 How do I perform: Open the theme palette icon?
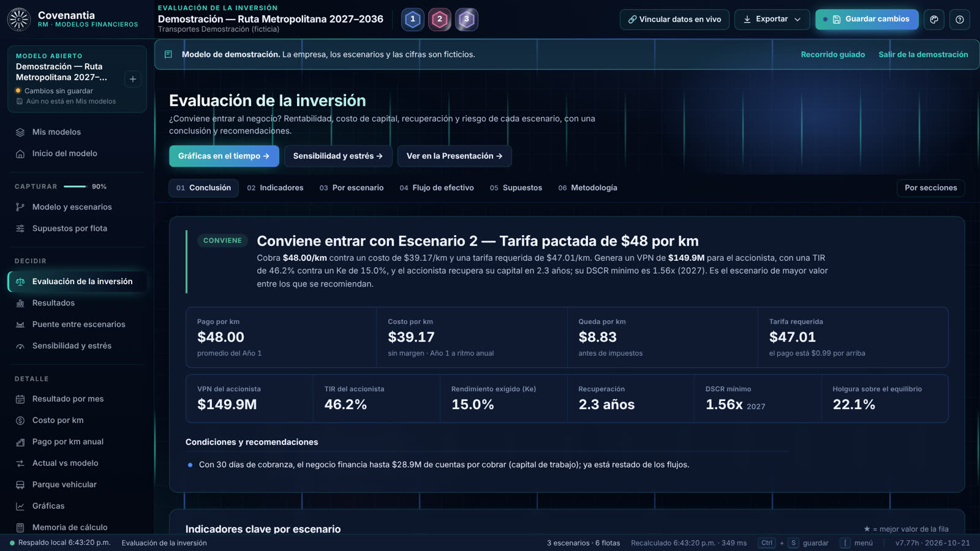[x=934, y=20]
